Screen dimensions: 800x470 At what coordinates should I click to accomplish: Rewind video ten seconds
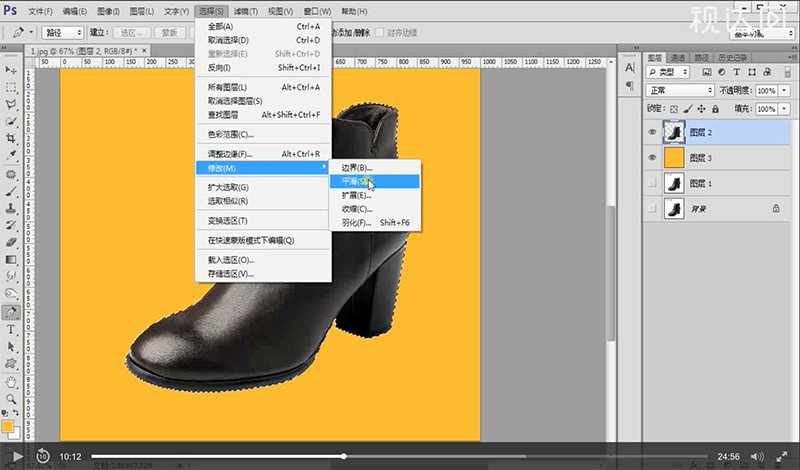point(43,456)
